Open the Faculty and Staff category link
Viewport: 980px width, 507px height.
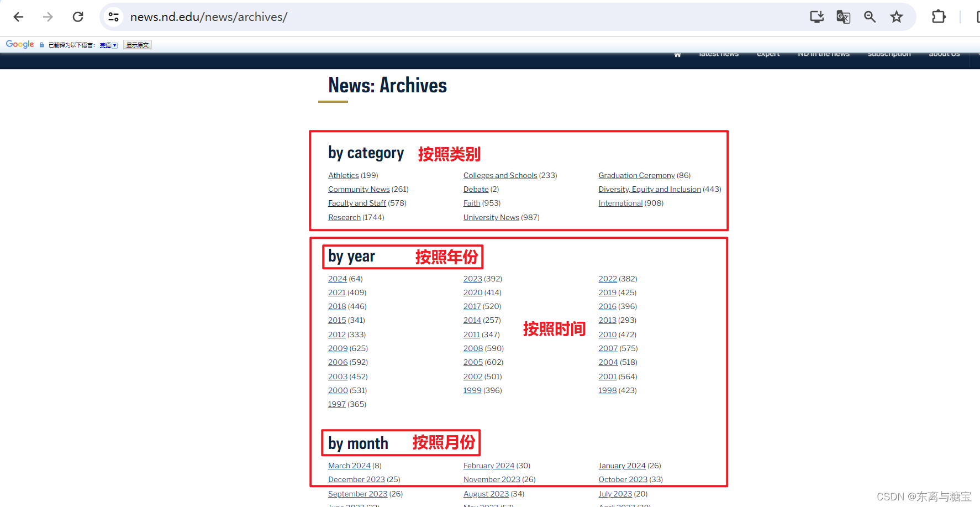357,203
